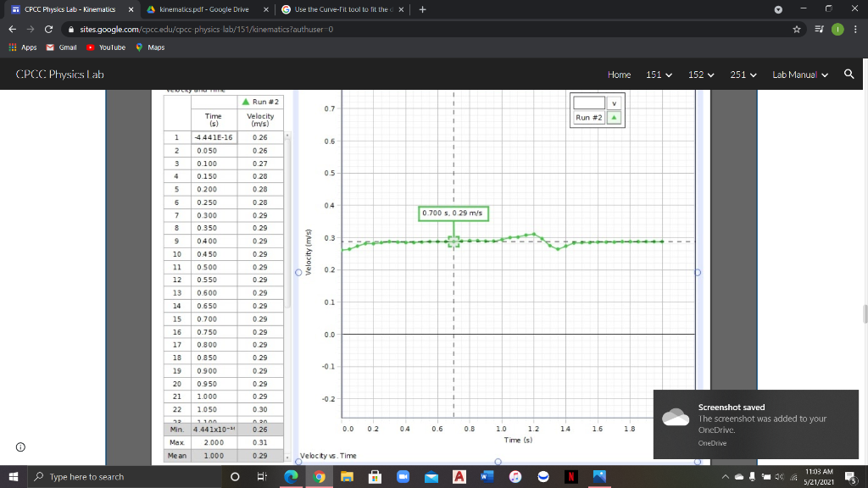This screenshot has height=488, width=868.
Task: Launch Microsoft Word from the taskbar
Action: [x=487, y=476]
